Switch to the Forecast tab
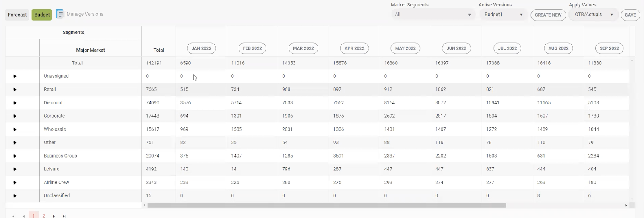The height and width of the screenshot is (218, 644). click(17, 15)
